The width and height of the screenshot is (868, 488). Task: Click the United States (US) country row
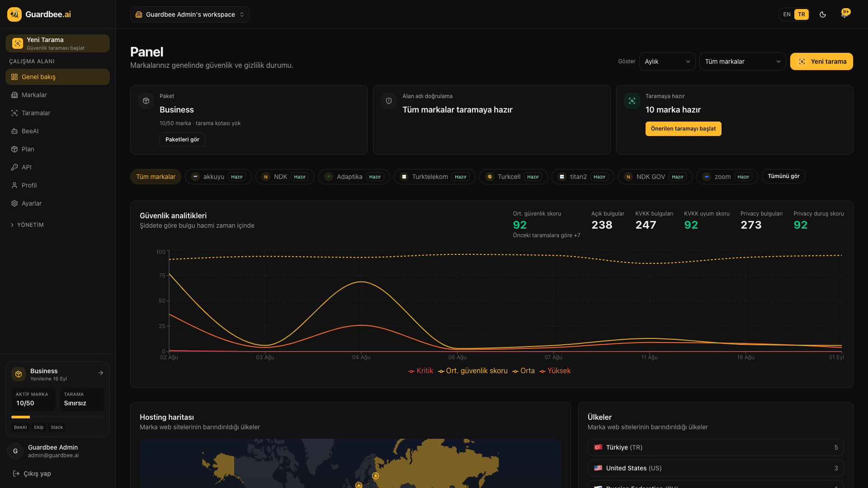click(x=716, y=468)
